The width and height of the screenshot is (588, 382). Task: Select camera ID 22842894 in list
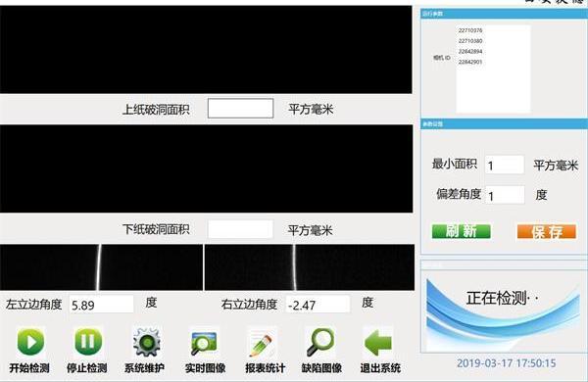click(470, 51)
